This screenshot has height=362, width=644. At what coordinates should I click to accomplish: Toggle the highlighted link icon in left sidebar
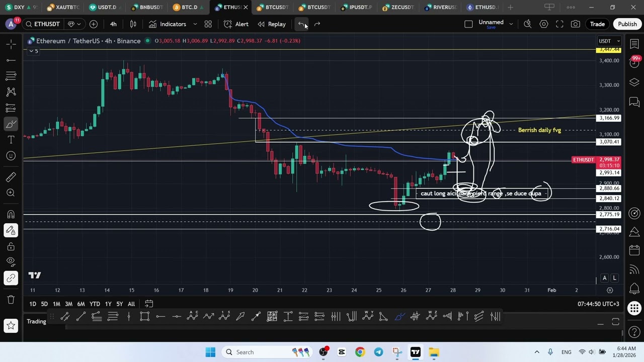tap(11, 278)
